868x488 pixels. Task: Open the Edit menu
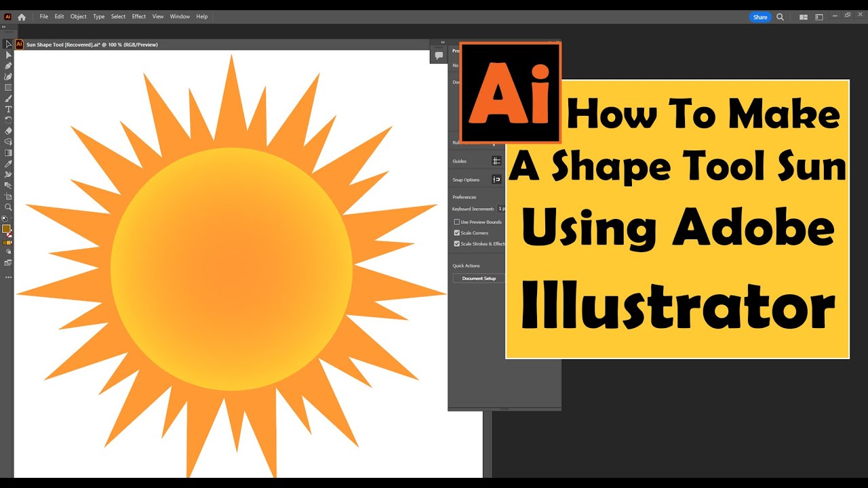(60, 16)
